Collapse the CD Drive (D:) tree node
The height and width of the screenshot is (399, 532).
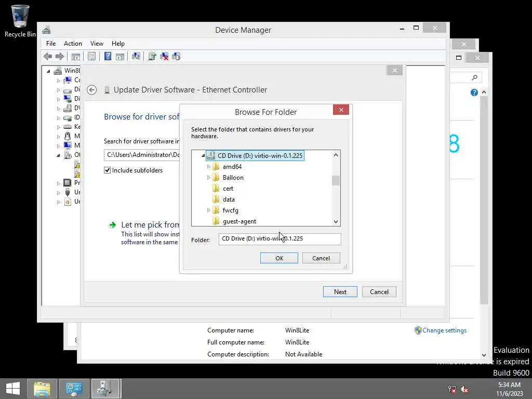coord(203,156)
